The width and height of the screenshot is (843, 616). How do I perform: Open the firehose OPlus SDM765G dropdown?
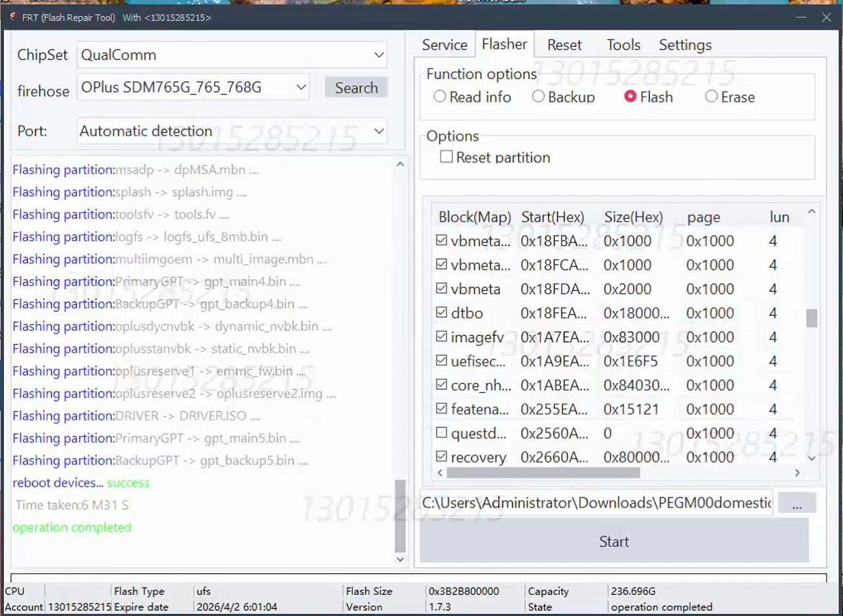193,87
